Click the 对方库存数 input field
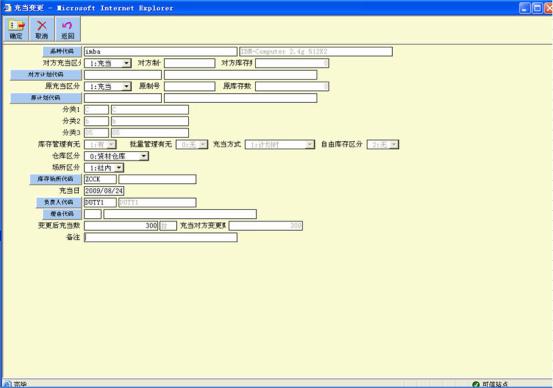Viewport: 553px width, 388px height. [292, 63]
